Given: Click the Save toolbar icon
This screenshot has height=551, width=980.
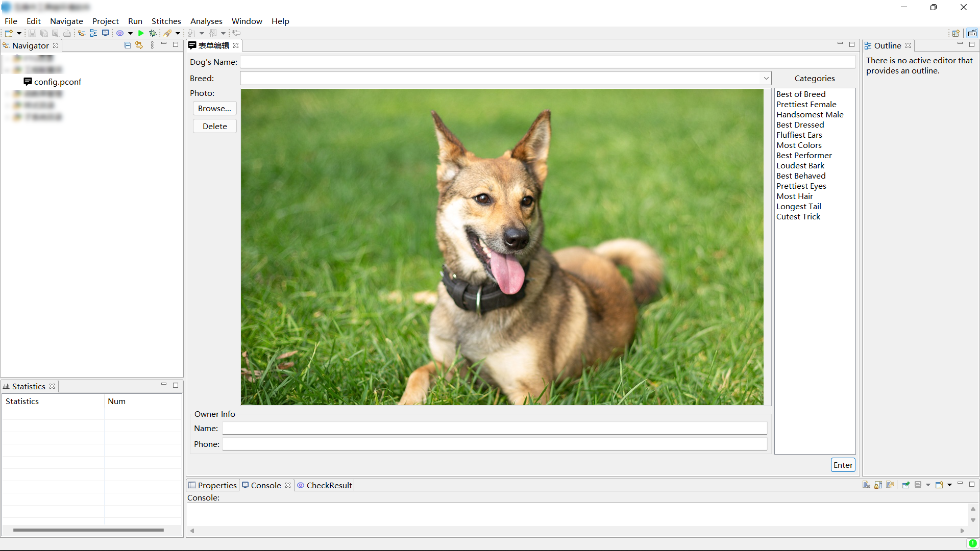Looking at the screenshot, I should coord(32,33).
